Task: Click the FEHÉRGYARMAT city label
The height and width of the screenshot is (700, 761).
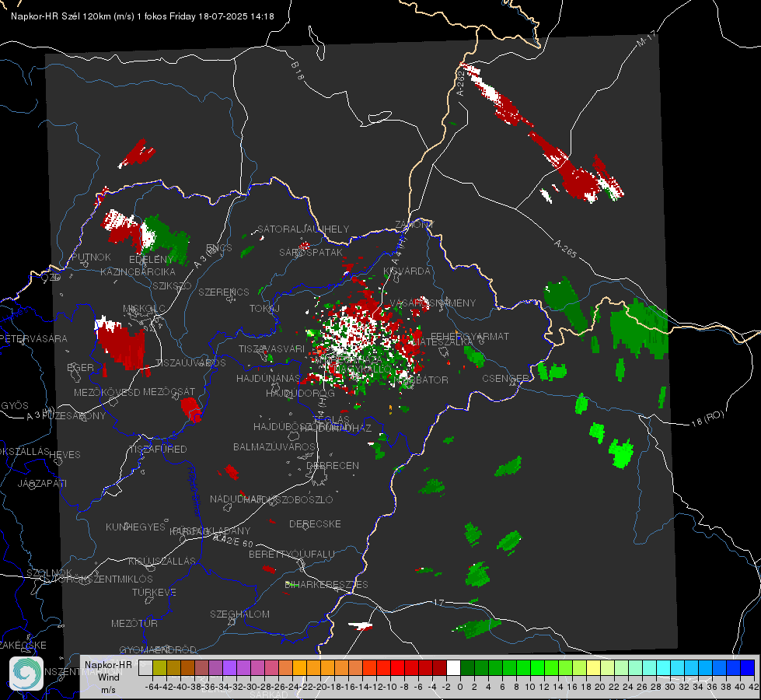Action: click(470, 336)
